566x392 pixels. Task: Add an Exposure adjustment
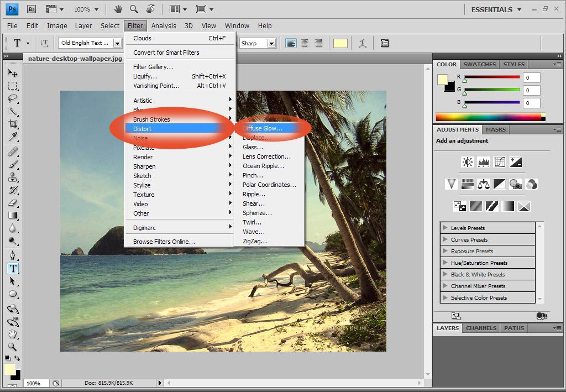pos(516,162)
